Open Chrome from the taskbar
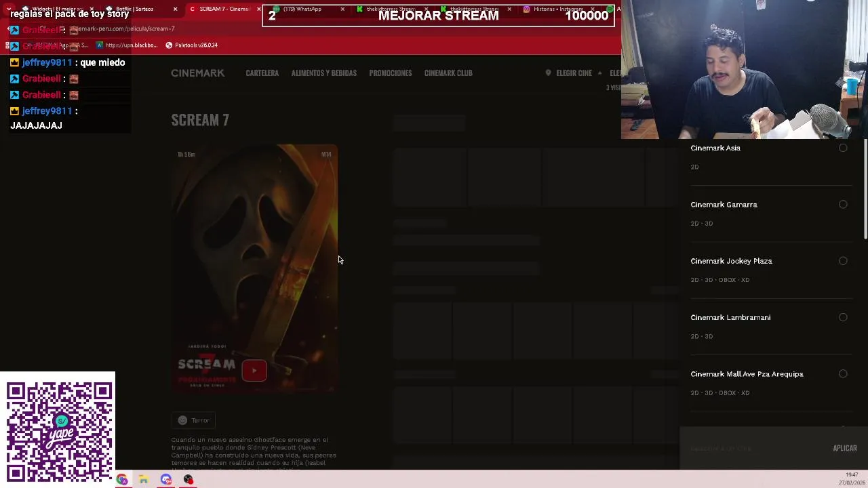Viewport: 868px width, 488px height. point(122,480)
